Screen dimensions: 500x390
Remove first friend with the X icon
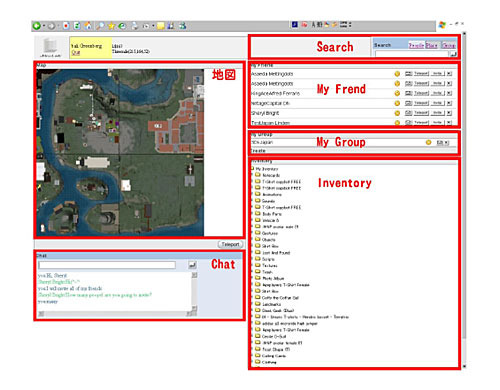(x=449, y=74)
